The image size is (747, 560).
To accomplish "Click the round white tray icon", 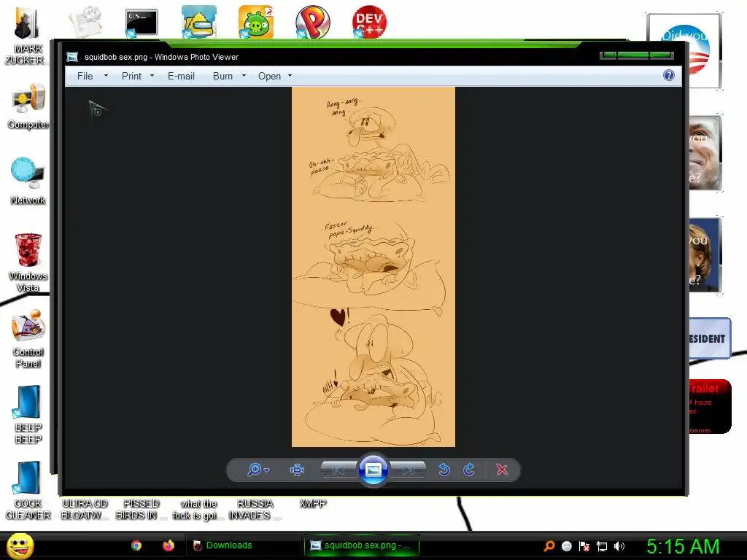I will pyautogui.click(x=566, y=546).
